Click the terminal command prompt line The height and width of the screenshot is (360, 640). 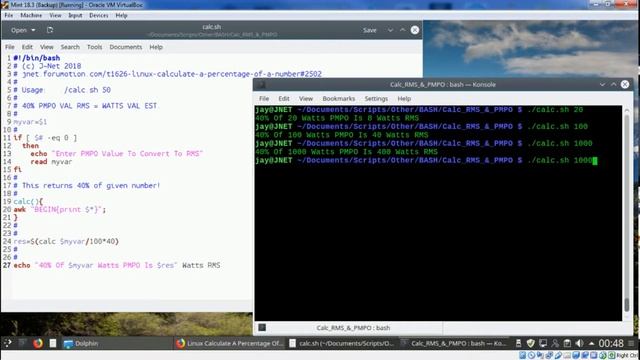coord(426,160)
